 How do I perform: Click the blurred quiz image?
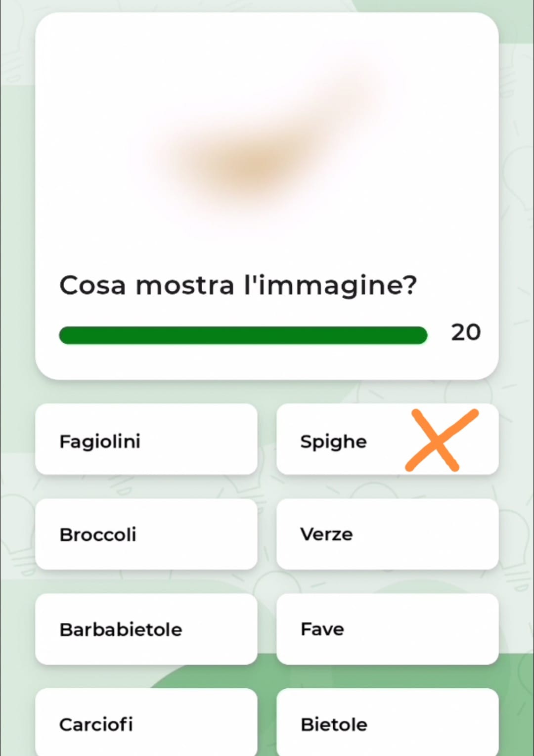(x=267, y=143)
